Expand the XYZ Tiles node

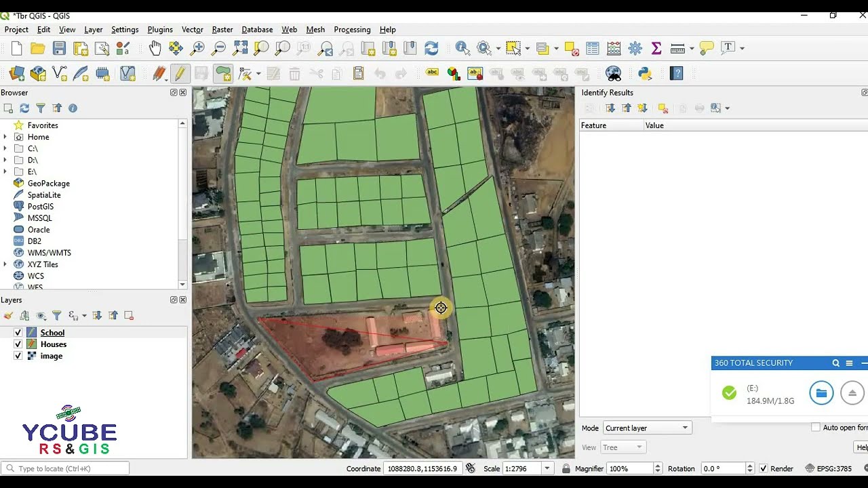[5, 264]
